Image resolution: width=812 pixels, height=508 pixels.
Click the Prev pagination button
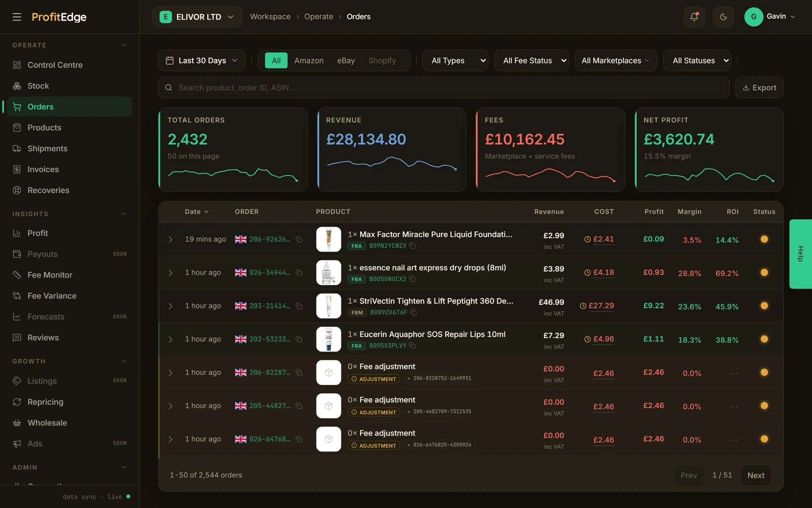click(689, 475)
